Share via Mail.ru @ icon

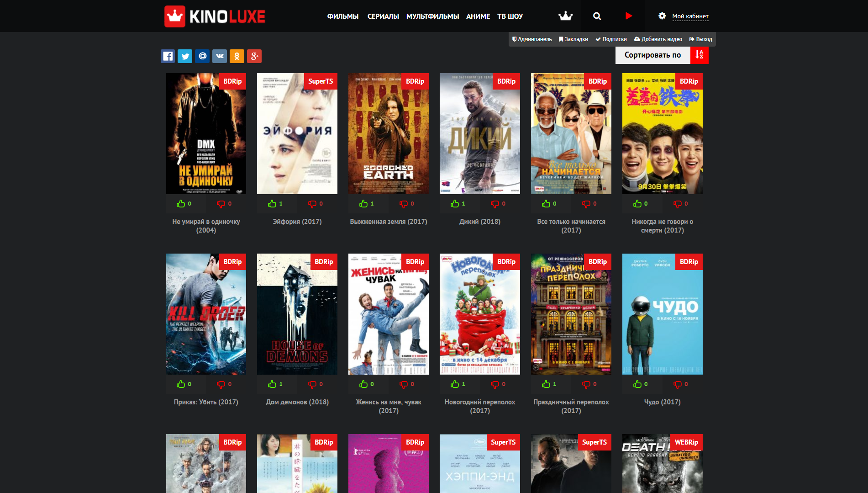pyautogui.click(x=202, y=56)
